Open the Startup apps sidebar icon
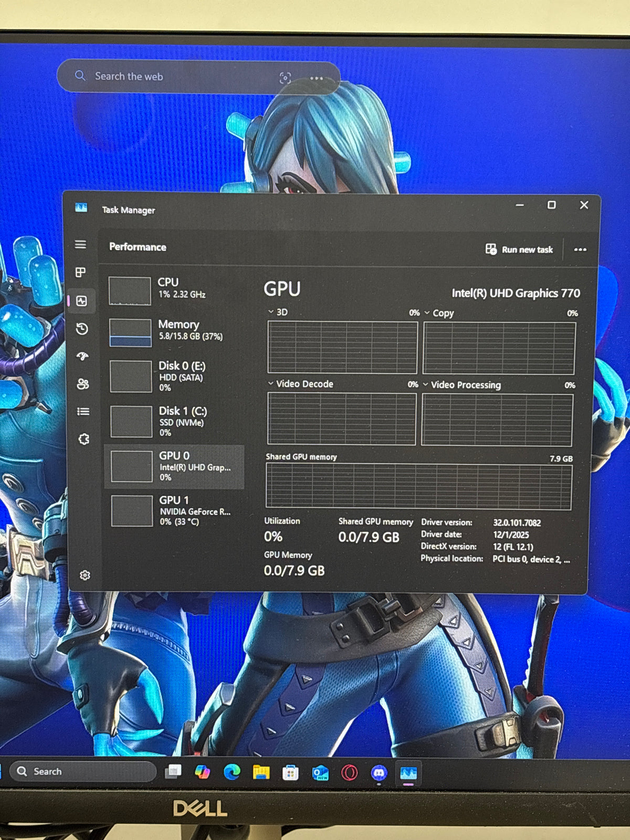Screen dimensions: 630x840 point(82,356)
